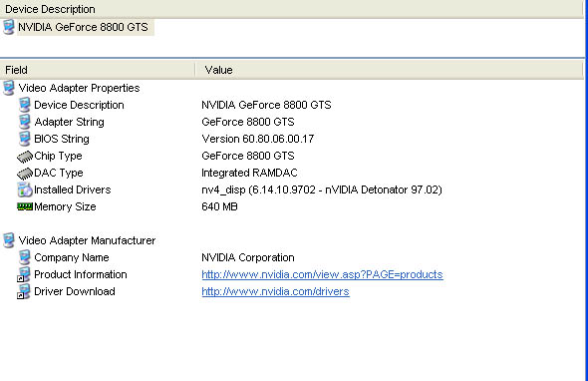Click the Driver Download shortcut icon
Image resolution: width=588 pixels, height=381 pixels.
[24, 291]
